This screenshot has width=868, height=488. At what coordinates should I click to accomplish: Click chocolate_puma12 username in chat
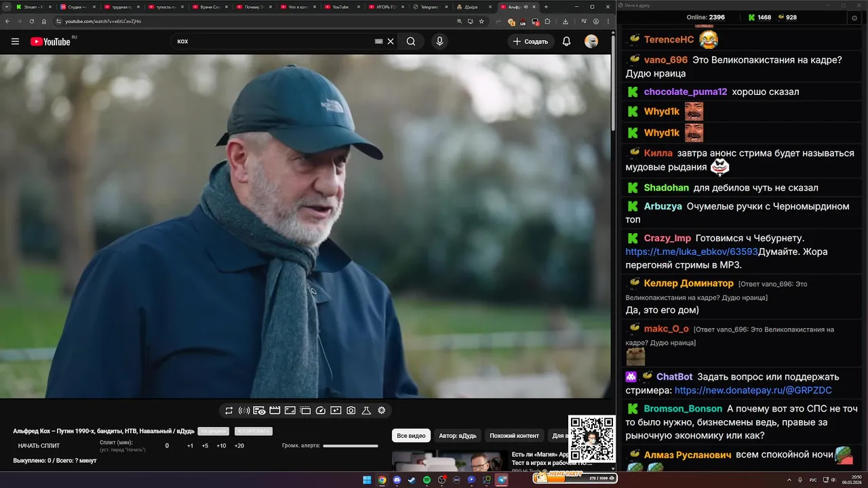(x=686, y=91)
